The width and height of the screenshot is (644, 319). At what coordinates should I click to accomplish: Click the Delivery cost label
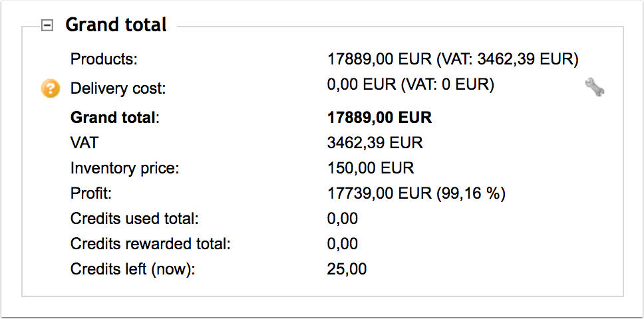[118, 88]
